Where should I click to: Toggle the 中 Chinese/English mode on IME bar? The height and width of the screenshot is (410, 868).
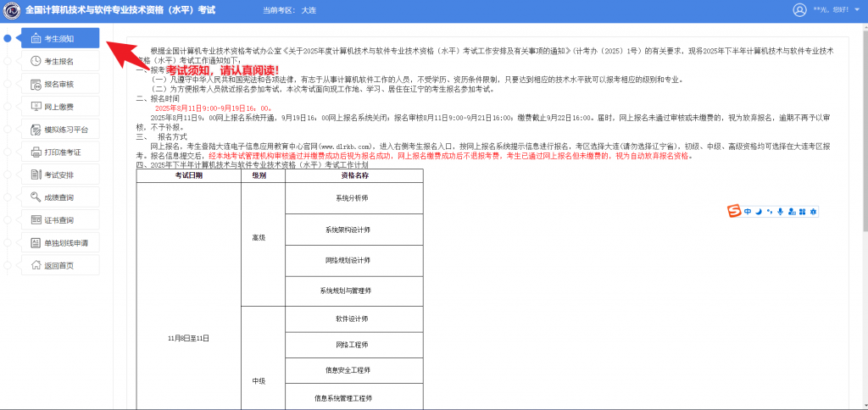click(748, 212)
